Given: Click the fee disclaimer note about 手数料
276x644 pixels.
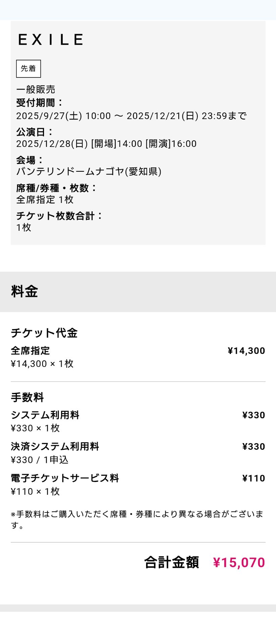Looking at the screenshot, I should (x=137, y=519).
